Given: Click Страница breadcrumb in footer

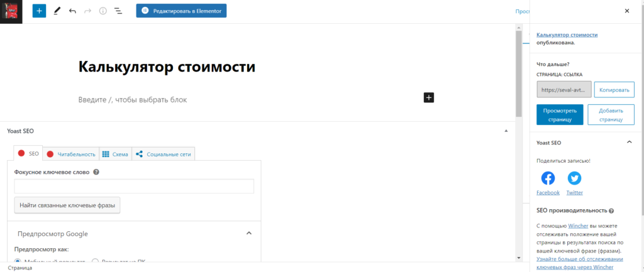Looking at the screenshot, I should 20,268.
